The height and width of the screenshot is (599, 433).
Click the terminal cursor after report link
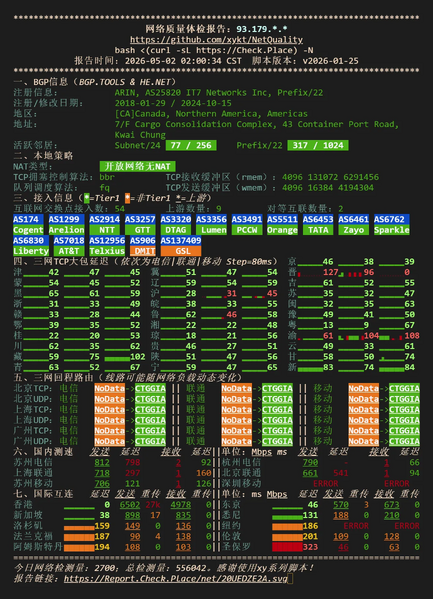[x=290, y=578]
